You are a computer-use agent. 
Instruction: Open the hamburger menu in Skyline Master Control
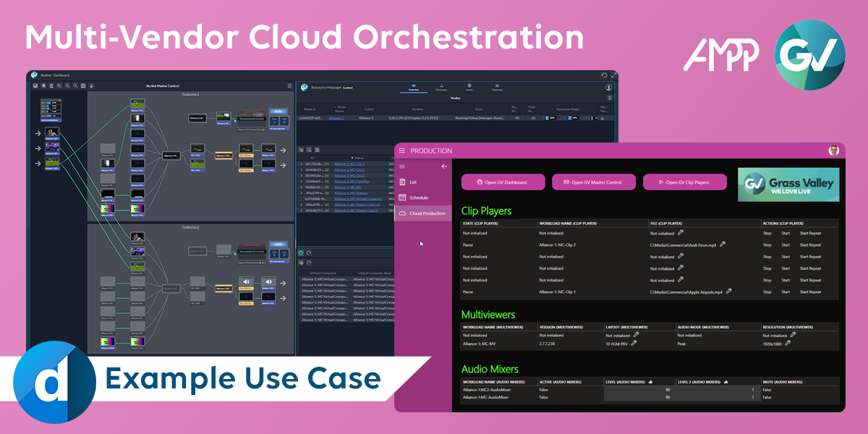click(x=289, y=86)
